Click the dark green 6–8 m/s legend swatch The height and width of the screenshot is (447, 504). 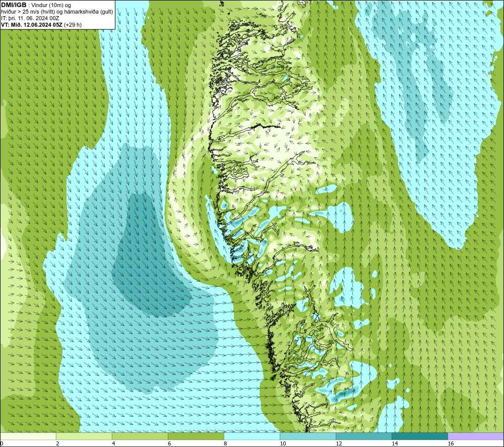[x=196, y=436]
